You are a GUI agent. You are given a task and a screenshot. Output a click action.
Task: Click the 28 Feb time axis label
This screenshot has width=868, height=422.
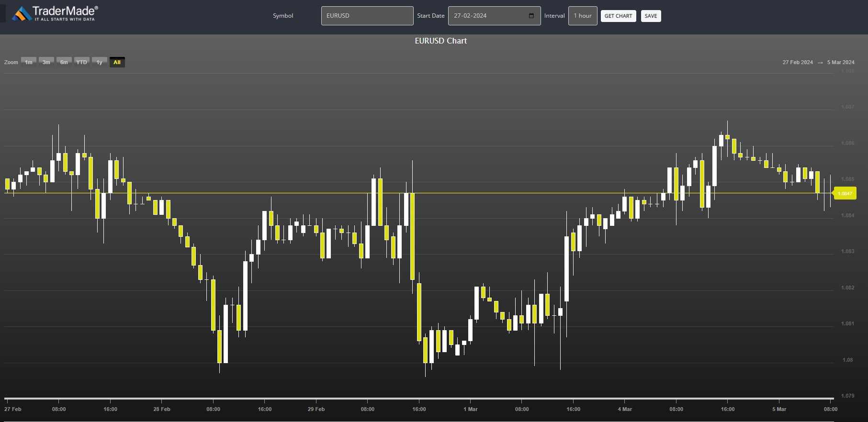pos(162,409)
